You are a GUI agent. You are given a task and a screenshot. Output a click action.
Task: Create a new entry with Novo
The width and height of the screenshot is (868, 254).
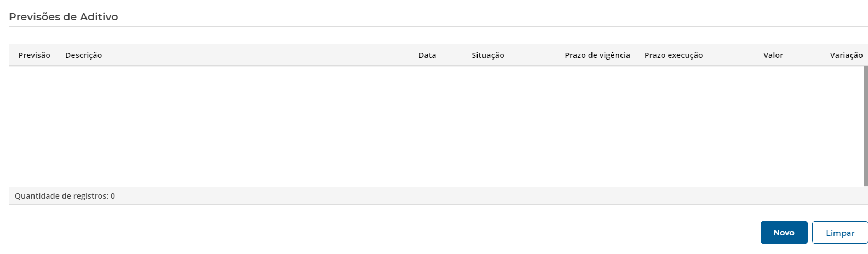coord(784,233)
